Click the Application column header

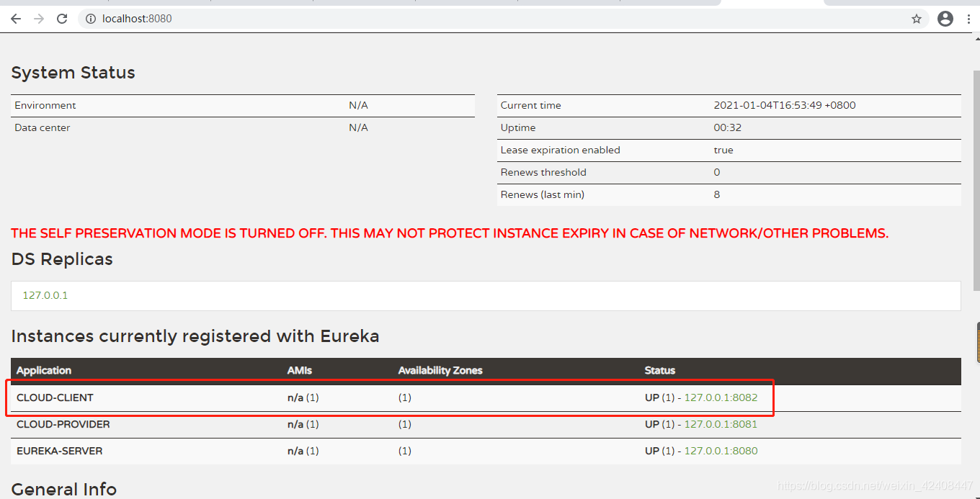tap(44, 370)
